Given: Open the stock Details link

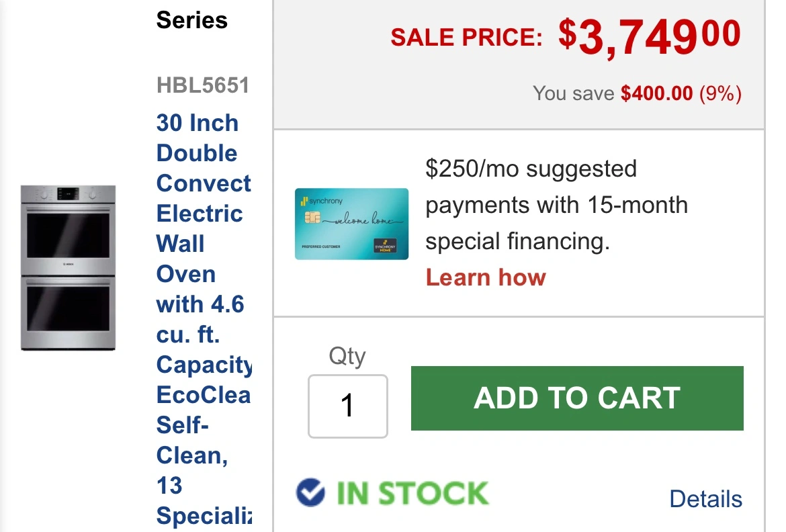Looking at the screenshot, I should (705, 499).
